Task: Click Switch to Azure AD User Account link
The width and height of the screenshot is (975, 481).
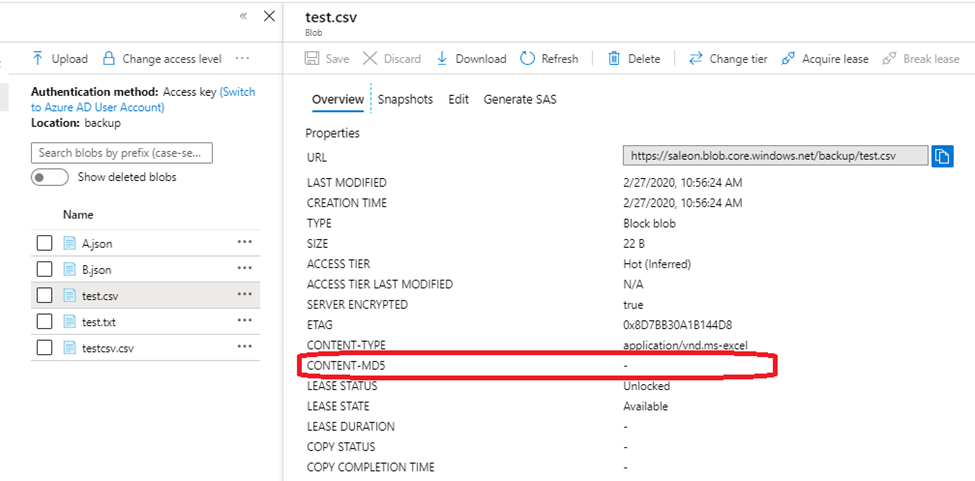Action: (x=143, y=99)
